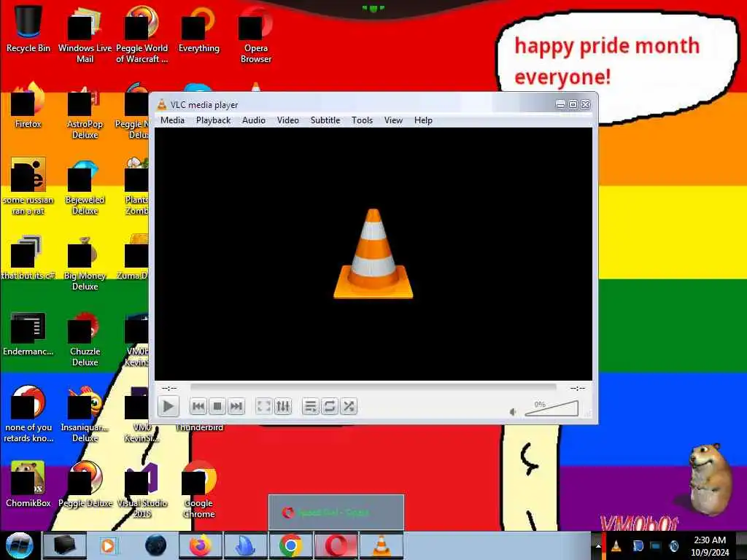Select the Peggle World of Warcraft icon

(142, 34)
